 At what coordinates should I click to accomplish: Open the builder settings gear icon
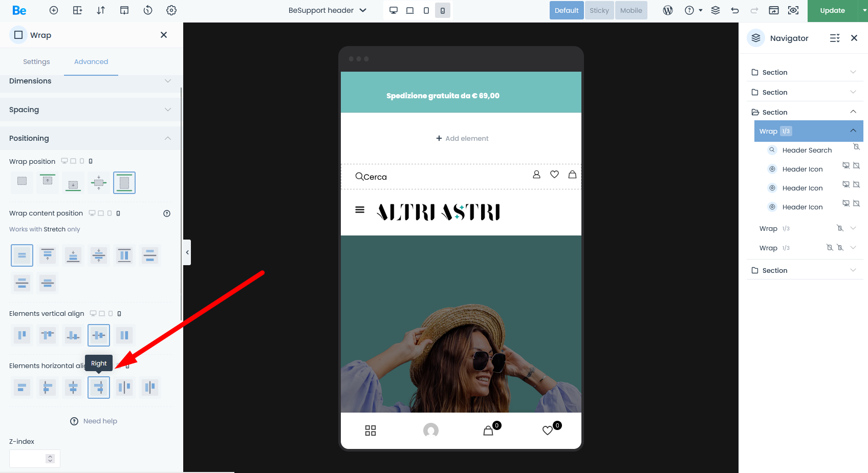click(x=171, y=10)
